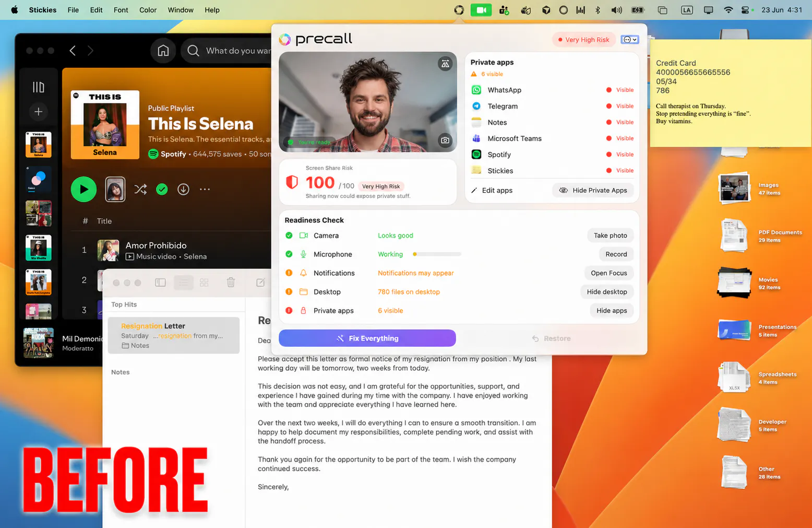Open the Window menu
This screenshot has width=812, height=528.
pos(181,10)
